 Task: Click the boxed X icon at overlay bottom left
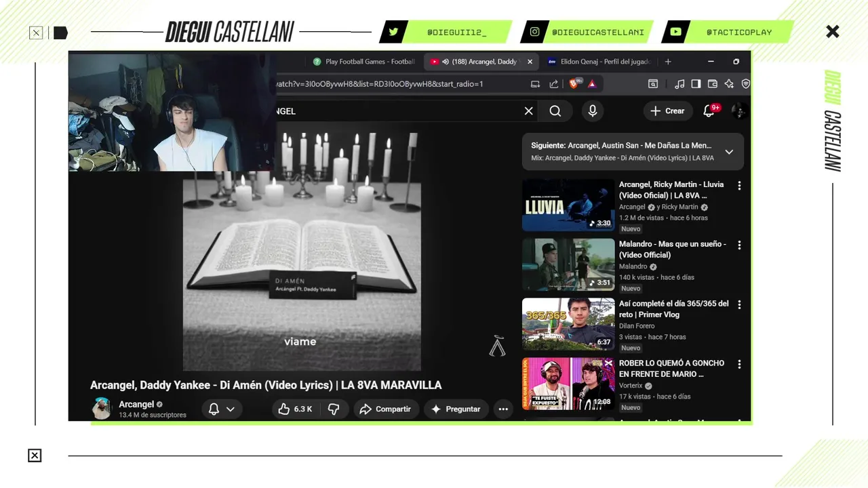tap(35, 455)
